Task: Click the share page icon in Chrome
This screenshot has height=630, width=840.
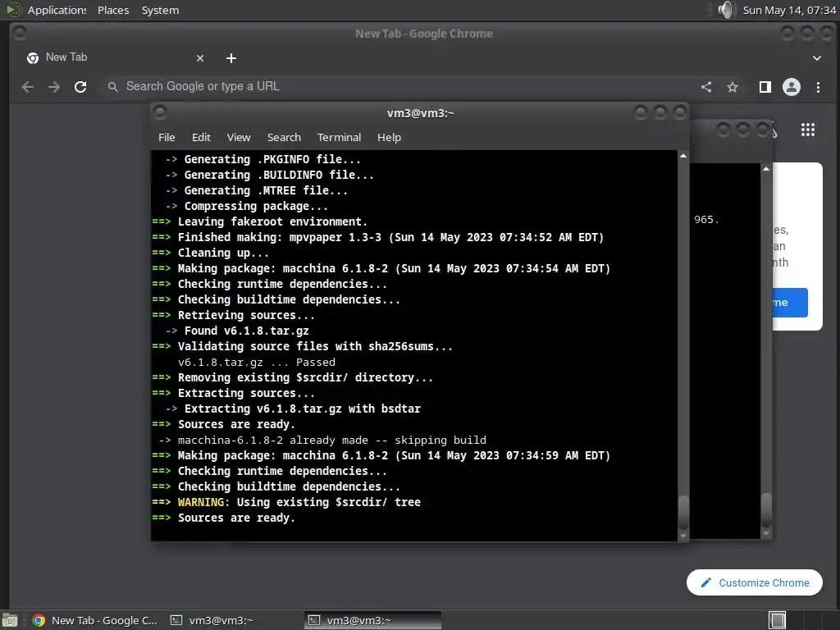Action: [706, 87]
